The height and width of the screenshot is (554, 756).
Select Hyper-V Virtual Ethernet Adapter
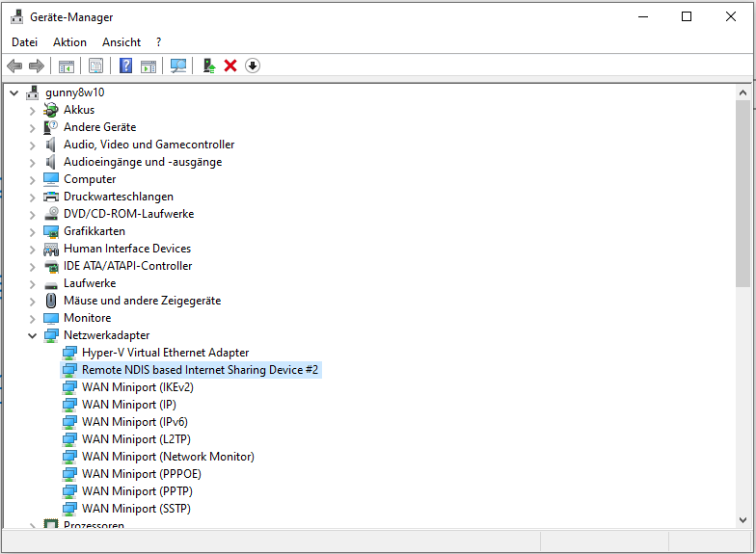(166, 353)
